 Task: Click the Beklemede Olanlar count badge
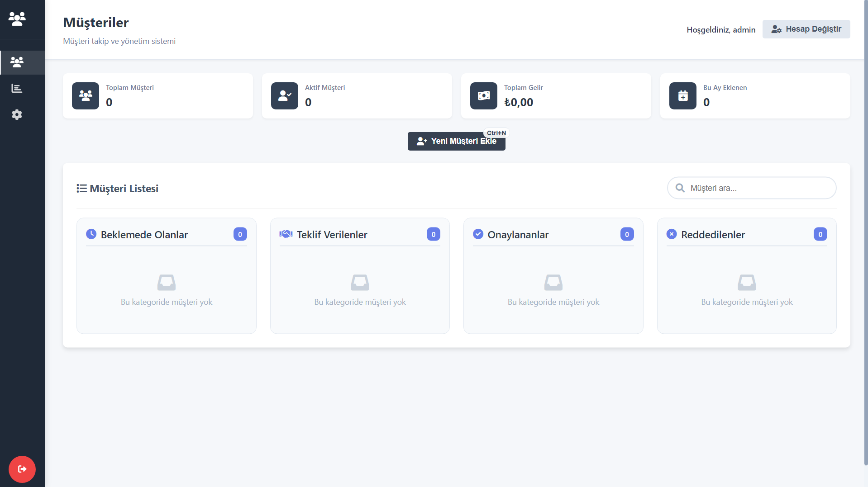point(240,234)
